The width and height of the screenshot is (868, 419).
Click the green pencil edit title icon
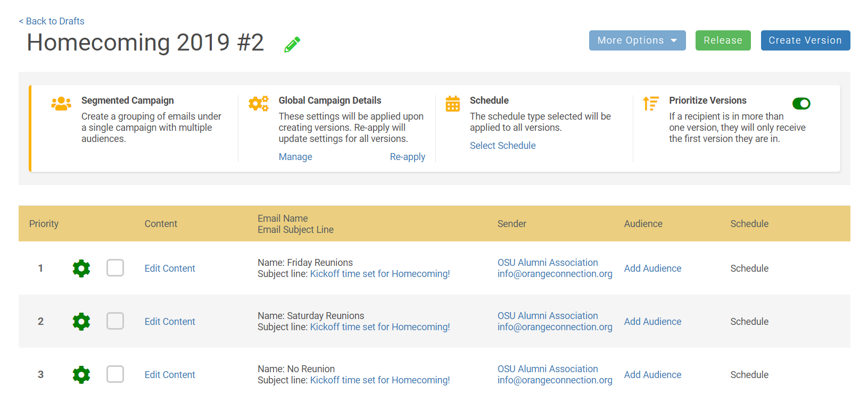292,45
